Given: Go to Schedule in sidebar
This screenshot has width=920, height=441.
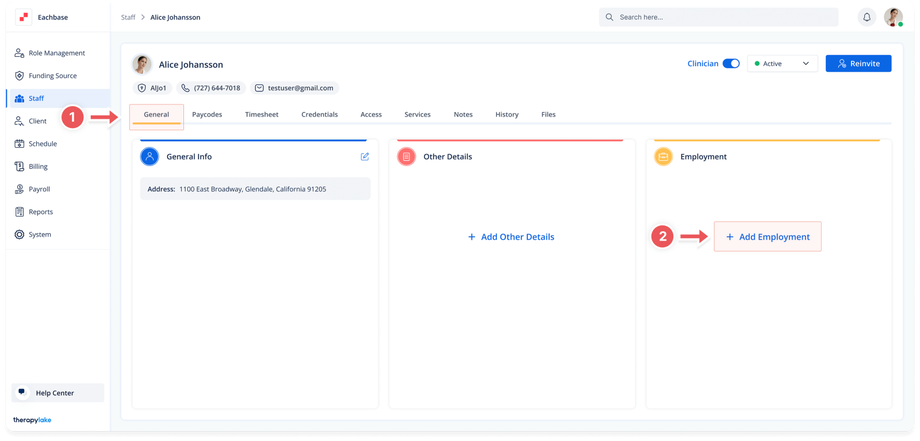Looking at the screenshot, I should pos(43,144).
